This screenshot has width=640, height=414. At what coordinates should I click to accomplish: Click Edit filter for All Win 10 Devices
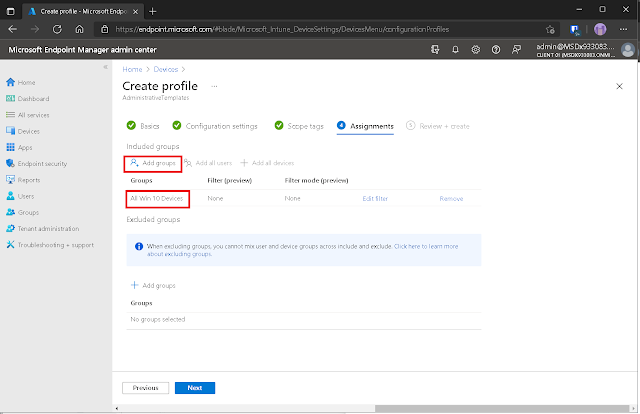(x=375, y=199)
